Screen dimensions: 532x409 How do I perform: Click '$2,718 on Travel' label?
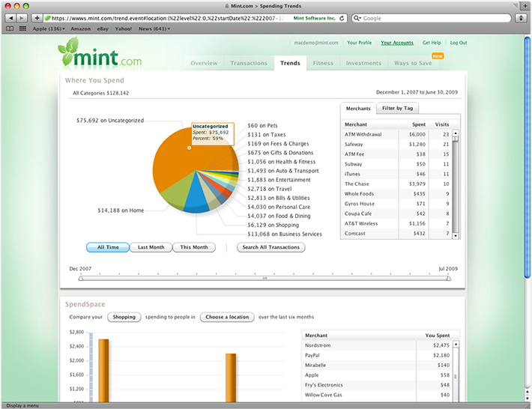point(270,189)
